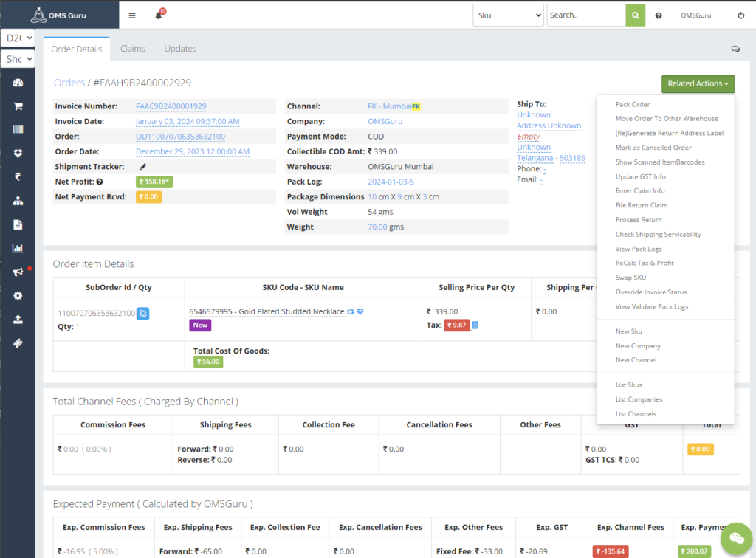Open the notifications bell icon
Screen dimensions: 756x558
(159, 15)
